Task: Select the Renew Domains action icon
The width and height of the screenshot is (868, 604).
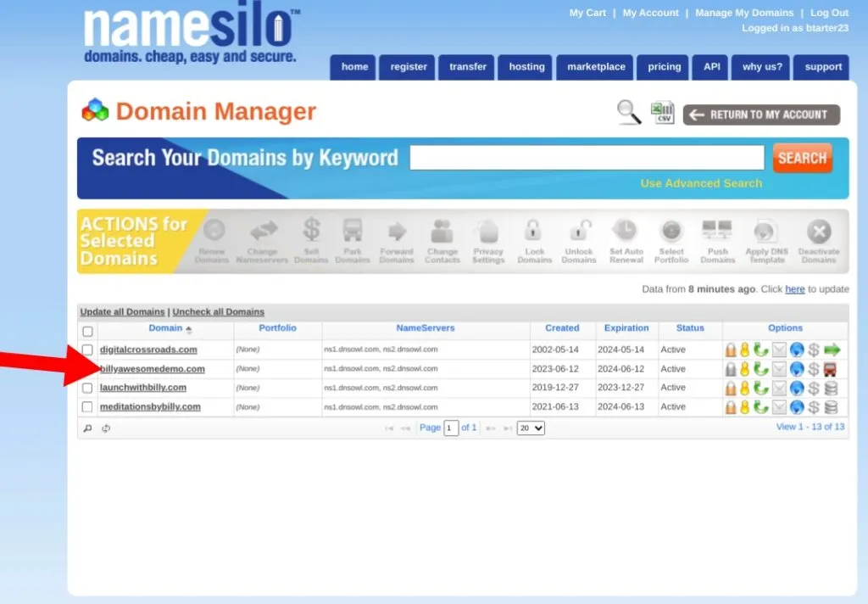Action: click(214, 239)
